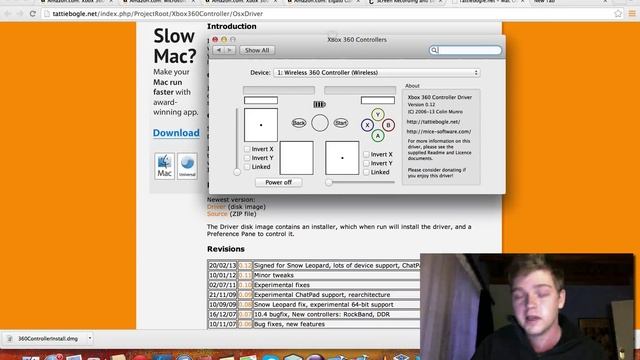Click the browser address bar
Viewport: 640px width, 360px height.
(327, 14)
